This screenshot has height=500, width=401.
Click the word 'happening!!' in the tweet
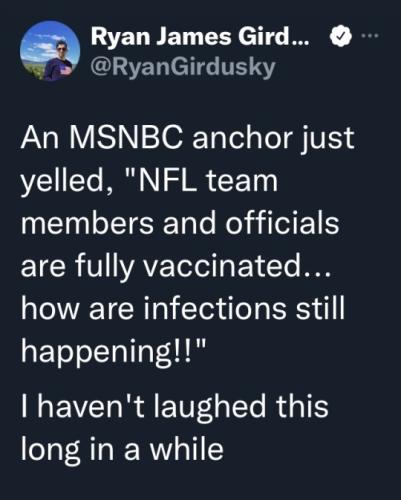tap(107, 353)
